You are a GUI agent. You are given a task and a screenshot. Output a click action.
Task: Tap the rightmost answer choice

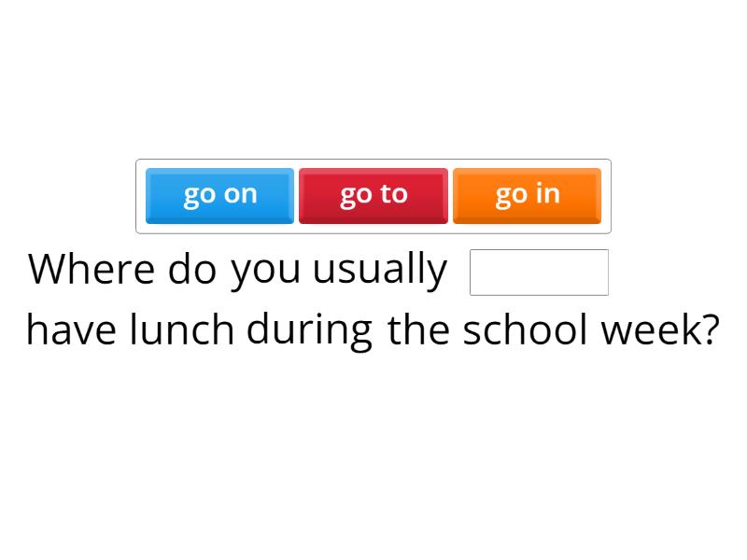tap(527, 194)
